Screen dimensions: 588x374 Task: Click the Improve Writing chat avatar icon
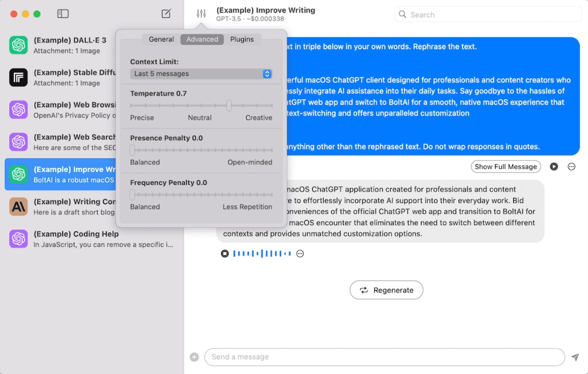(x=18, y=175)
